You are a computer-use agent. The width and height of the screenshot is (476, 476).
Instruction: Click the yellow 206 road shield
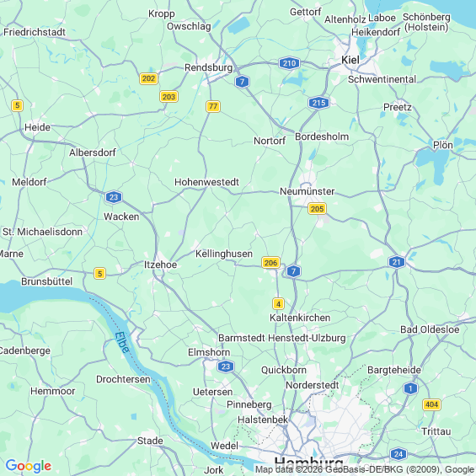270,263
